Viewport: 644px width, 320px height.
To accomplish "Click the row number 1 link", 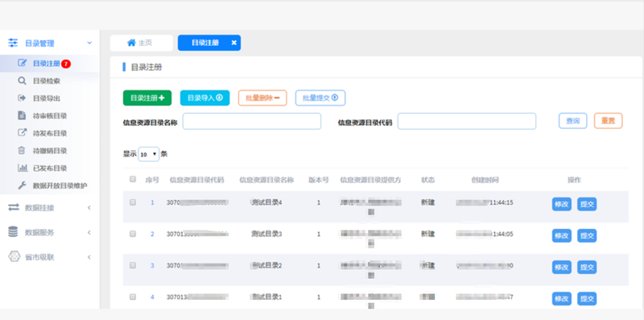I will click(152, 202).
